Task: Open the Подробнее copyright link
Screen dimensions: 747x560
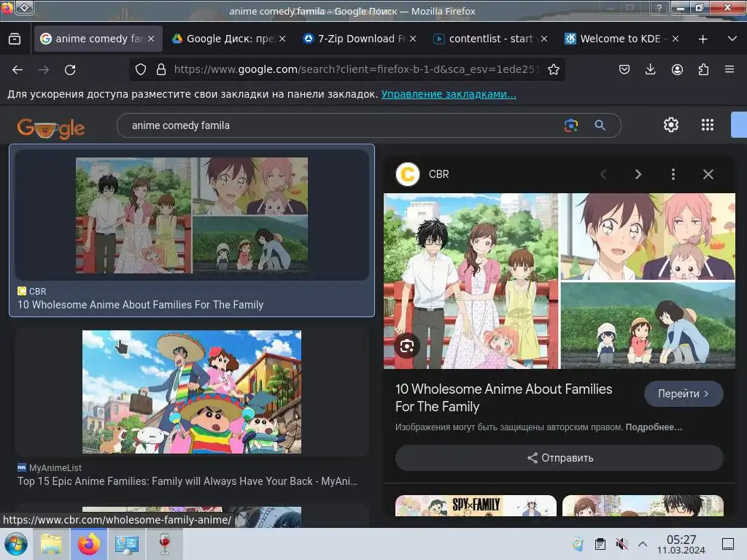Action: 654,427
